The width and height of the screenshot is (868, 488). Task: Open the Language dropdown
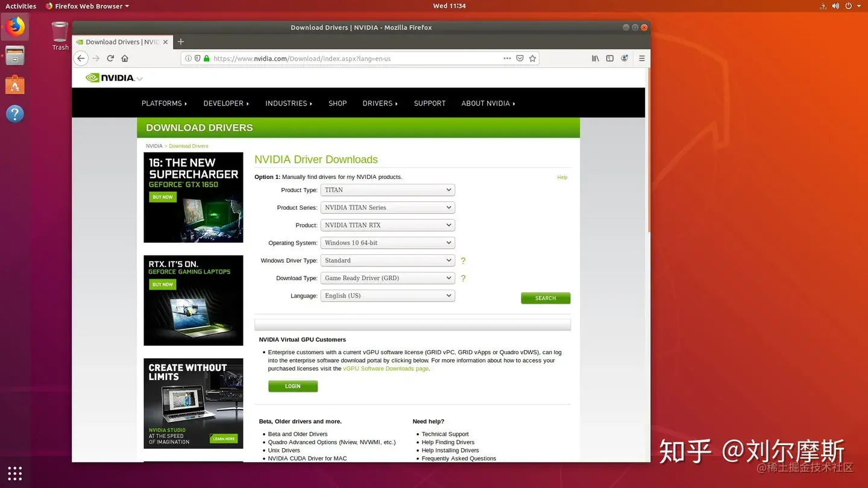click(x=388, y=296)
